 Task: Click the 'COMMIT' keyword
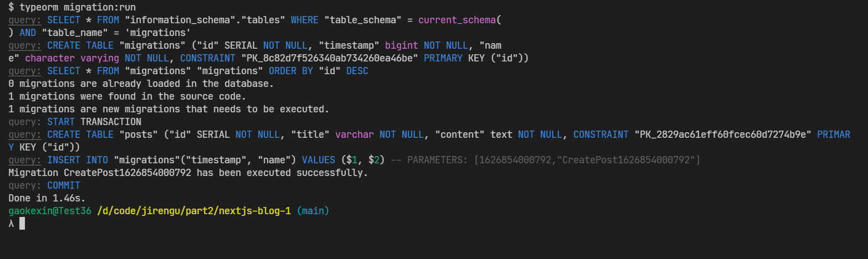64,185
